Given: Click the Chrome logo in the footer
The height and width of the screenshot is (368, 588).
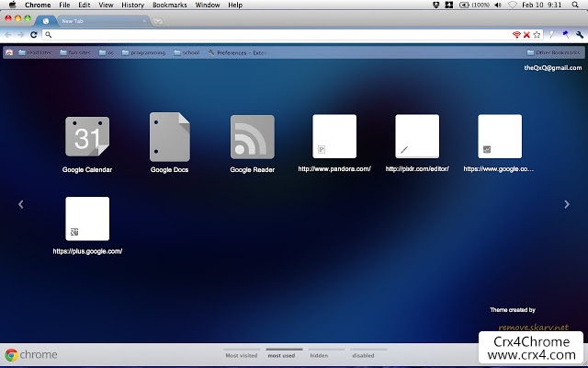Looking at the screenshot, I should [31, 354].
